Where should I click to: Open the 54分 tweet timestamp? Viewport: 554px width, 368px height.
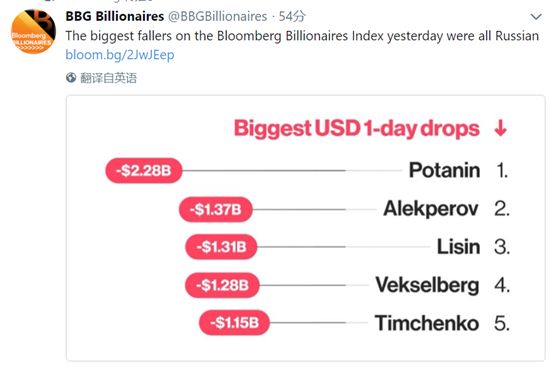(291, 16)
